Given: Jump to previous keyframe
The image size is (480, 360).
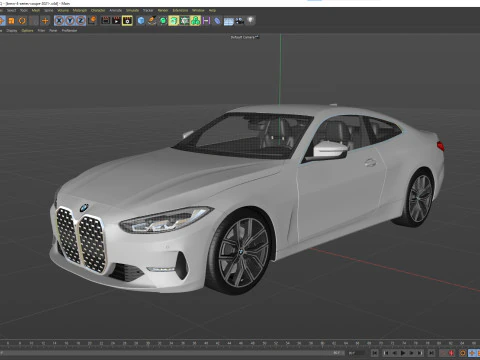Looking at the screenshot, I should point(386,353).
